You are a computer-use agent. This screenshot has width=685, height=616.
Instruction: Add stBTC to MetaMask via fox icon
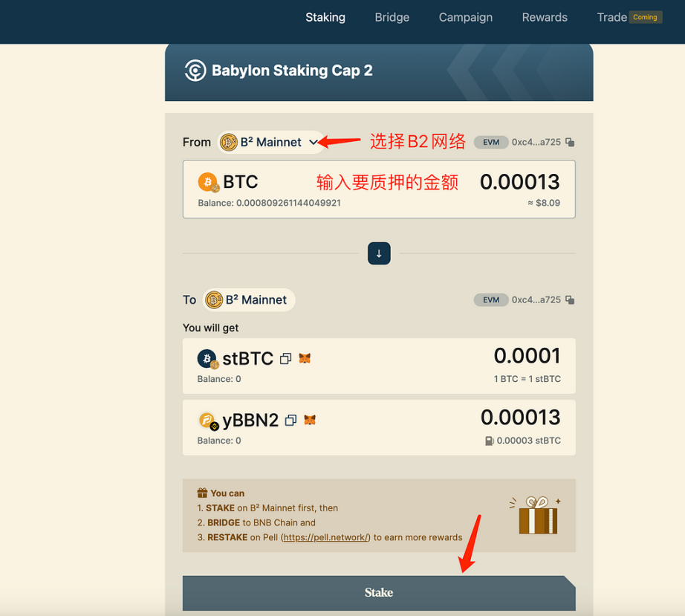305,358
